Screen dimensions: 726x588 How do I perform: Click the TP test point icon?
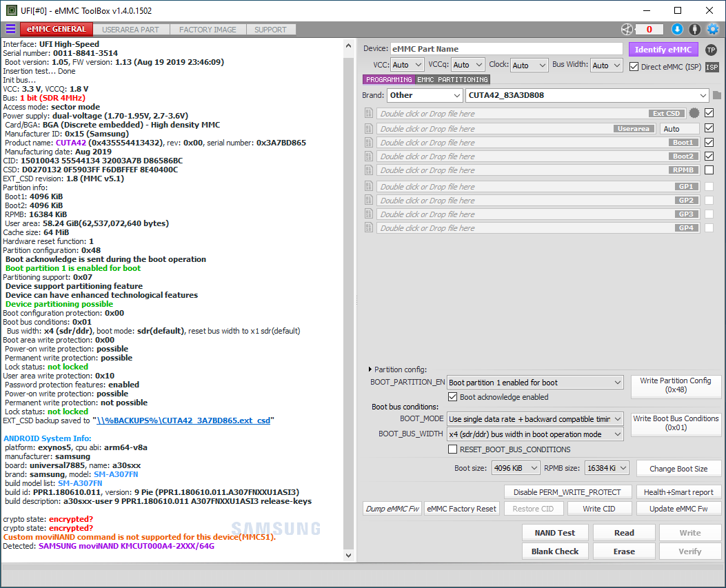pyautogui.click(x=712, y=50)
